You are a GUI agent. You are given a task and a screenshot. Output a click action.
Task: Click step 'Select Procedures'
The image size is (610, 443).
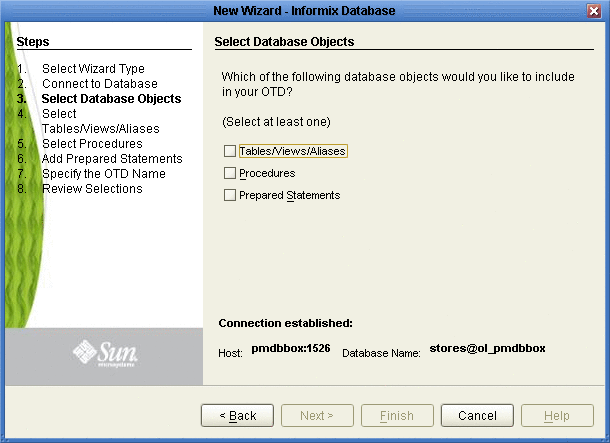click(x=92, y=144)
